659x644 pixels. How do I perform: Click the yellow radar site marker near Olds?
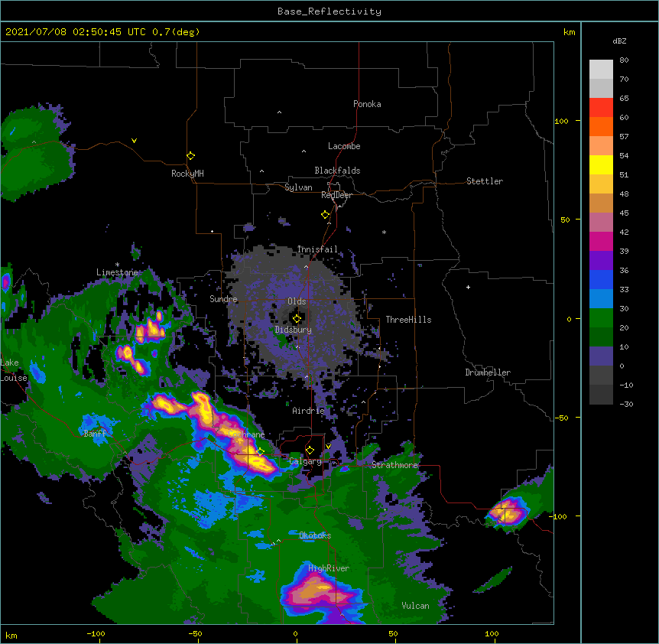coord(297,318)
